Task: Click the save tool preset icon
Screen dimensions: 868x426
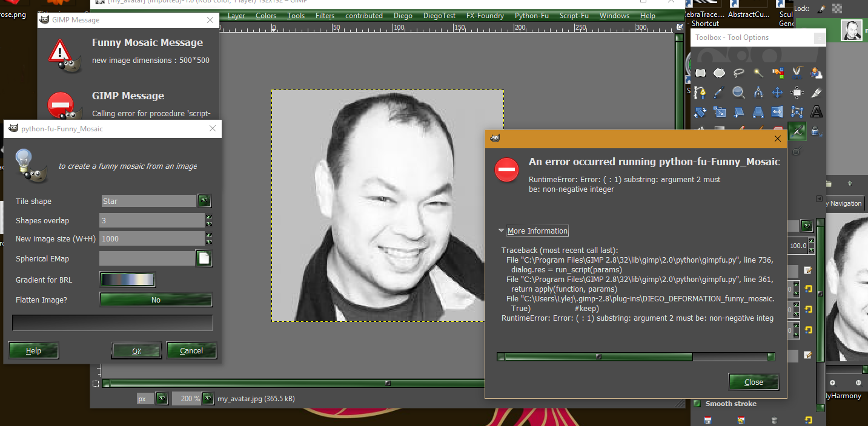Action: 708,420
